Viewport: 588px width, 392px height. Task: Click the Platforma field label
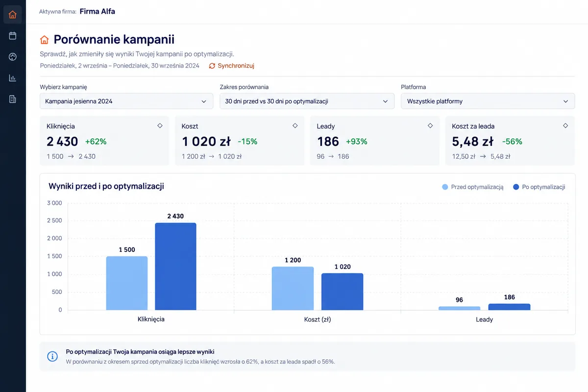click(414, 87)
